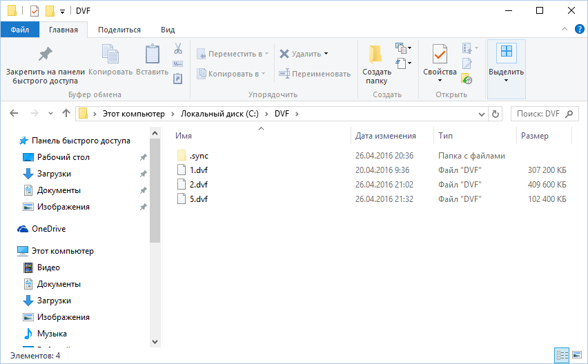Expand the Выделить dropdown menu

[506, 80]
